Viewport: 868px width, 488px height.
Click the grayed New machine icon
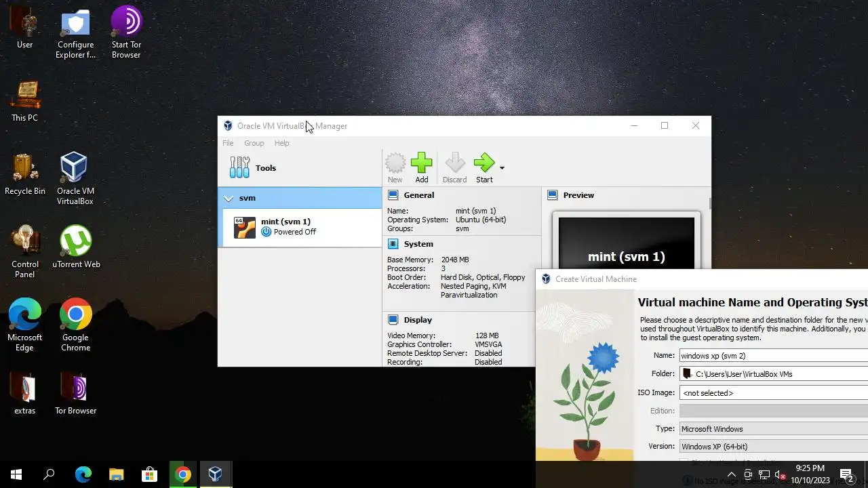pos(395,167)
